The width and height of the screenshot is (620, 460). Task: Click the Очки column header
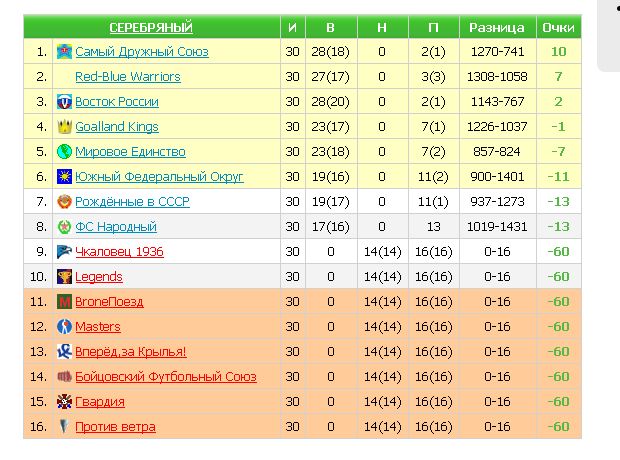pyautogui.click(x=558, y=27)
